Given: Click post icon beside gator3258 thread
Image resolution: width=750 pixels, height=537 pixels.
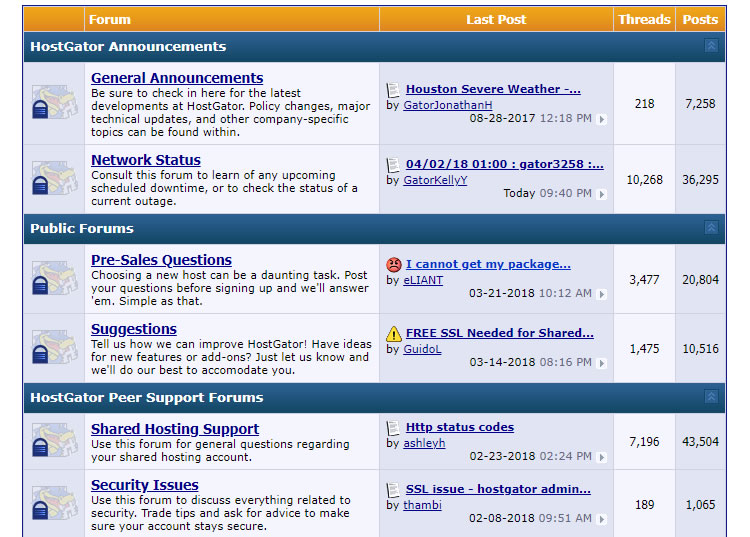Looking at the screenshot, I should click(393, 165).
